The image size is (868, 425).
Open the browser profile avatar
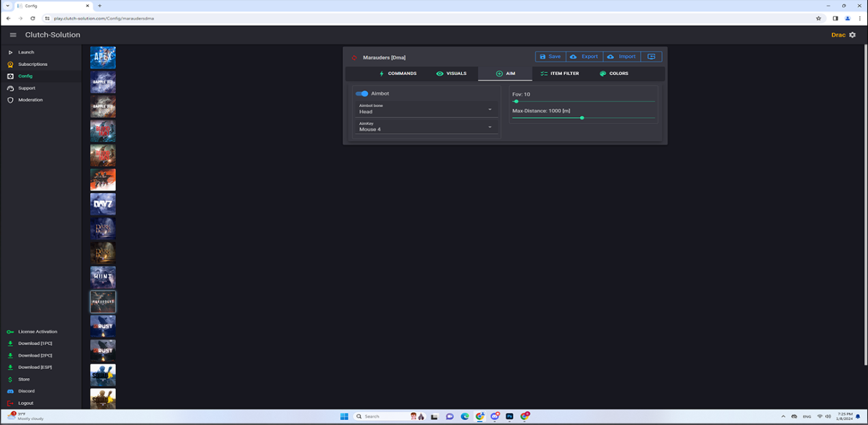tap(848, 18)
